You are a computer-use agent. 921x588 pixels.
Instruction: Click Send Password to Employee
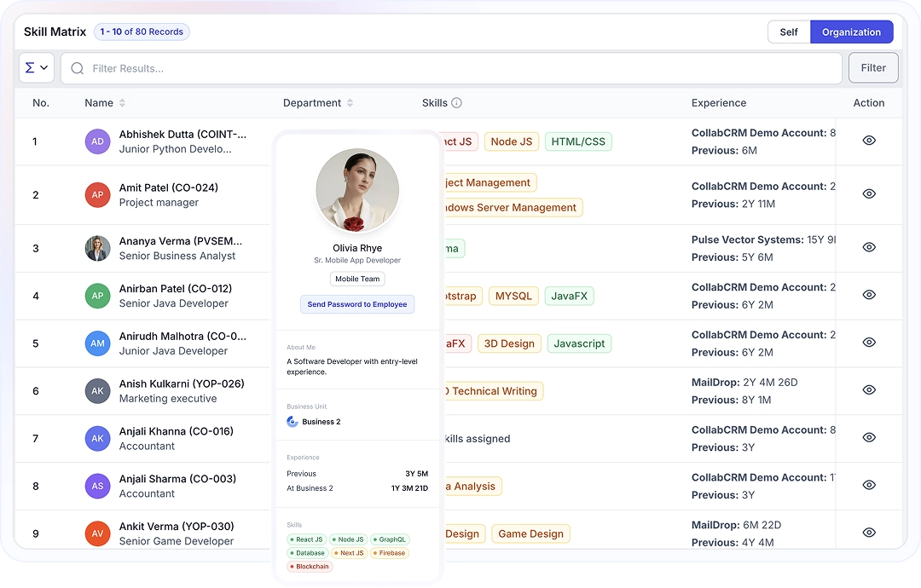[x=357, y=303]
